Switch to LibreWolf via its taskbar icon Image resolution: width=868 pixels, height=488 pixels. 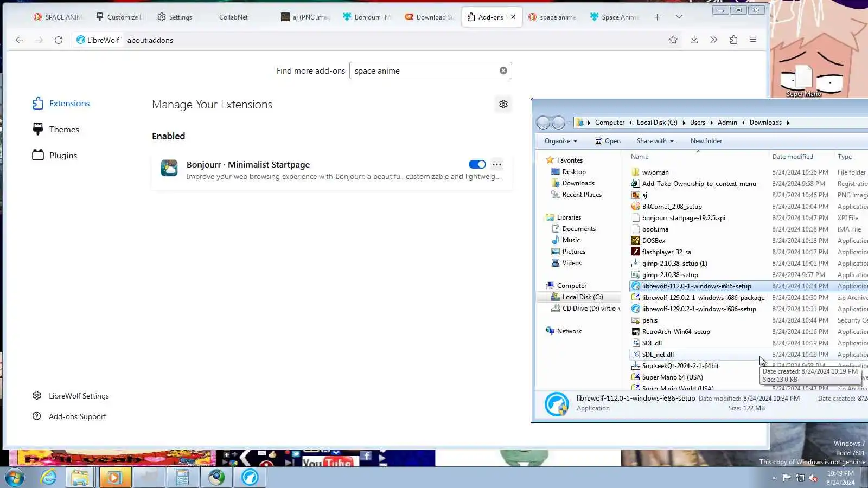[250, 478]
